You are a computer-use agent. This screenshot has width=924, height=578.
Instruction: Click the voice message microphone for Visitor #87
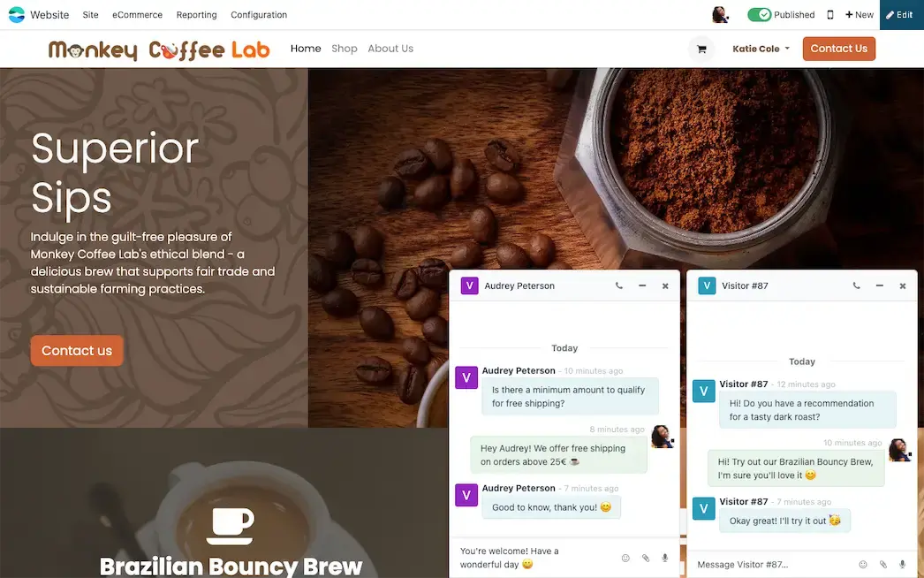click(x=902, y=565)
